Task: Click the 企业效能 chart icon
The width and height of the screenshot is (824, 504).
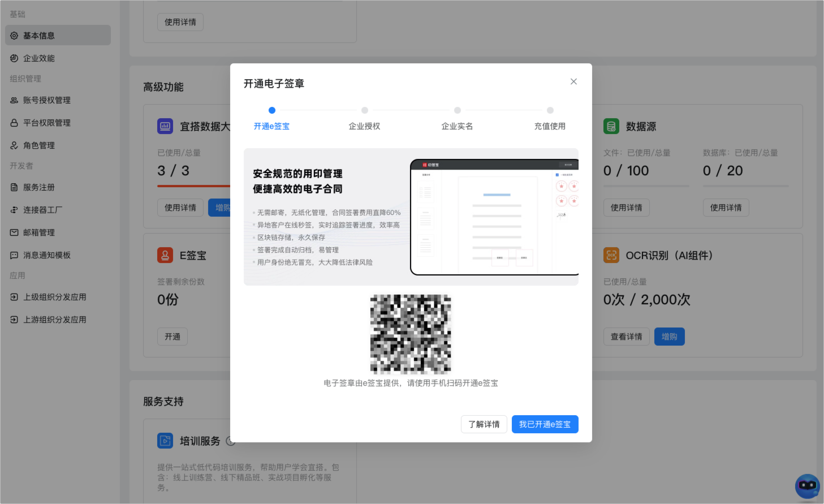Action: (x=14, y=58)
